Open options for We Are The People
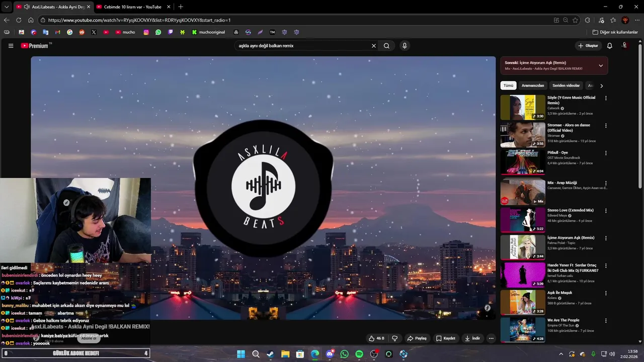Screen dimensions: 644x362 606,320
